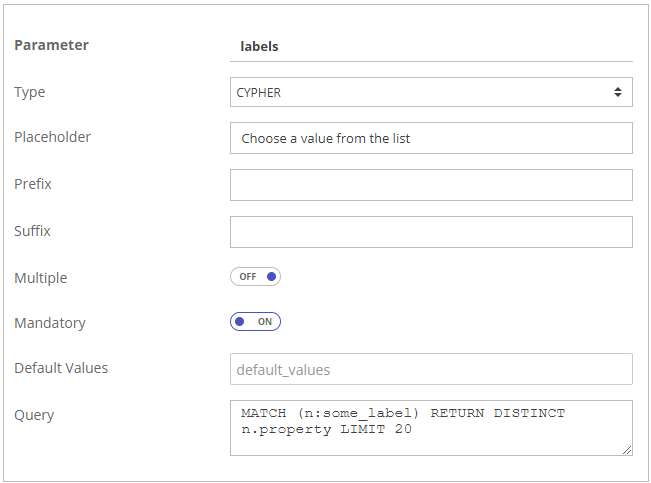Click the "Multiple" field label
The height and width of the screenshot is (483, 651).
41,277
